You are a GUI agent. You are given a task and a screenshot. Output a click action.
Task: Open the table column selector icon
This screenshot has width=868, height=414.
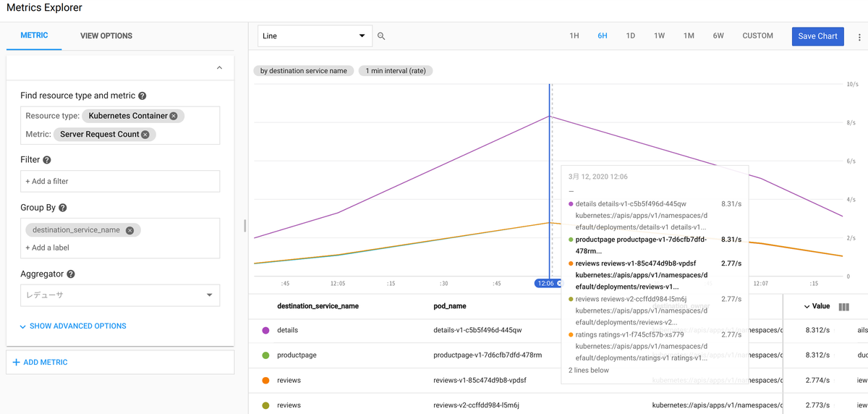click(x=843, y=307)
